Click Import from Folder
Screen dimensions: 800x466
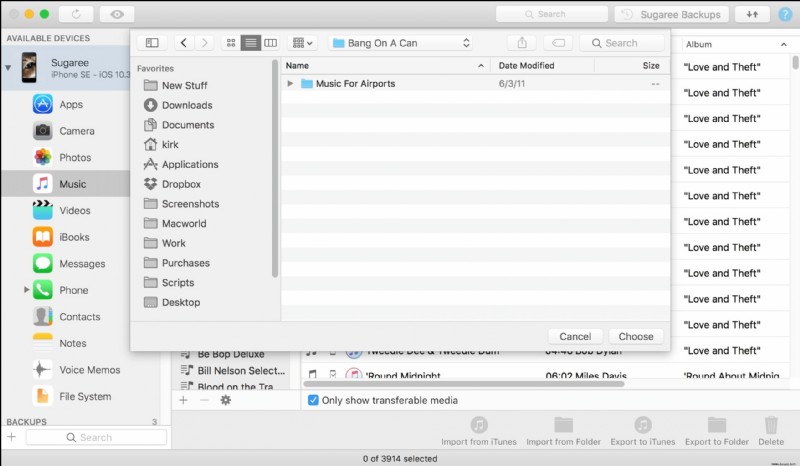[x=563, y=431]
